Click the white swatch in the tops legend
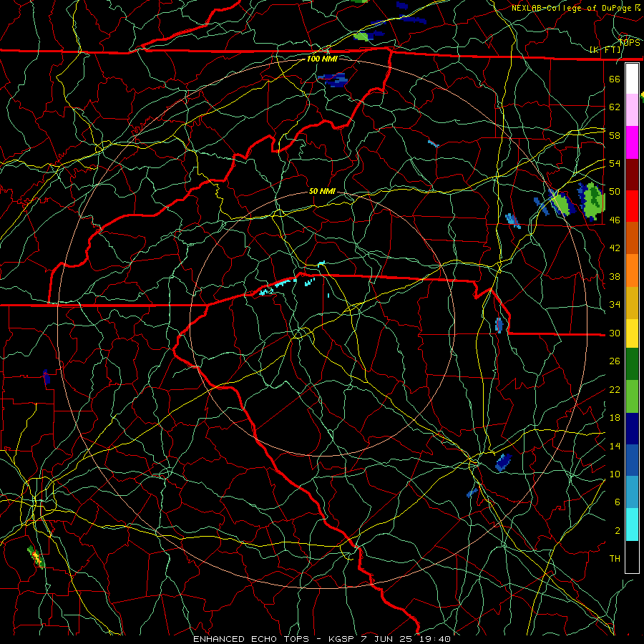The height and width of the screenshot is (644, 644). (x=632, y=79)
